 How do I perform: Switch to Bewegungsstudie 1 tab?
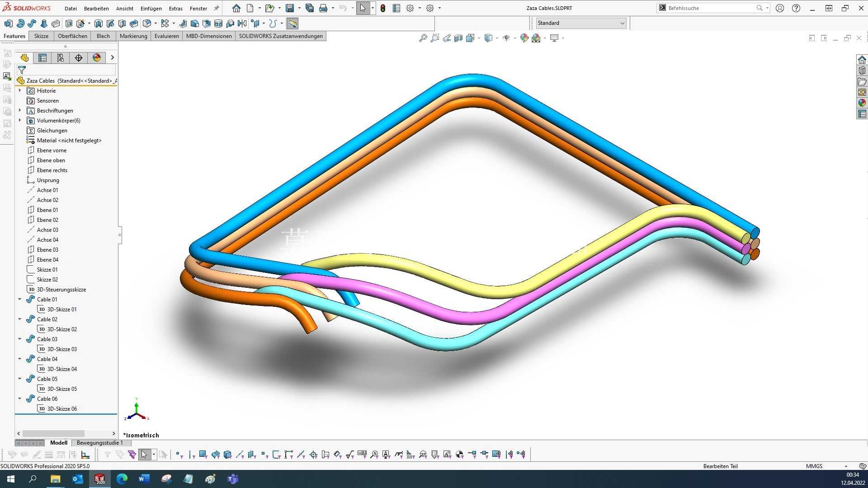pyautogui.click(x=99, y=443)
